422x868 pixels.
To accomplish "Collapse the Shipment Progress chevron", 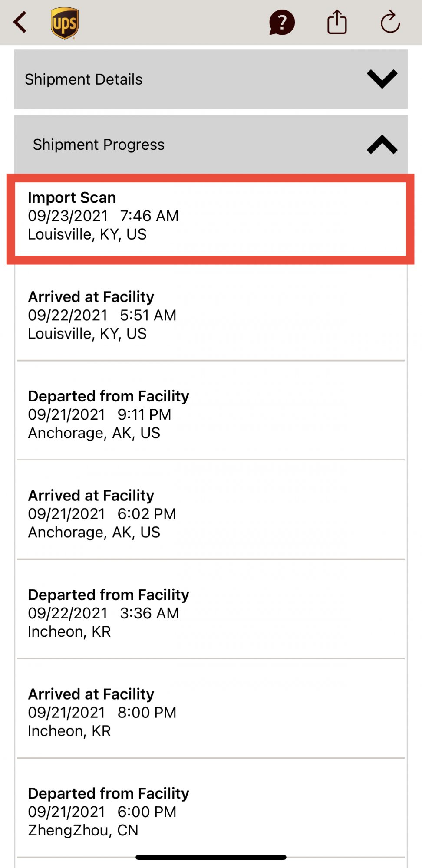I will (x=382, y=145).
